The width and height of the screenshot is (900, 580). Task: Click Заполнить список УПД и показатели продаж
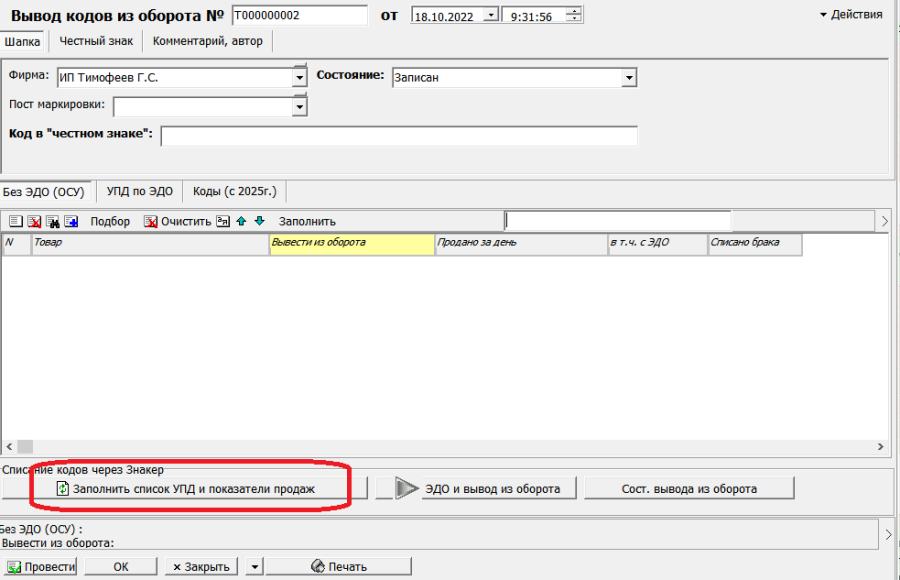point(185,489)
